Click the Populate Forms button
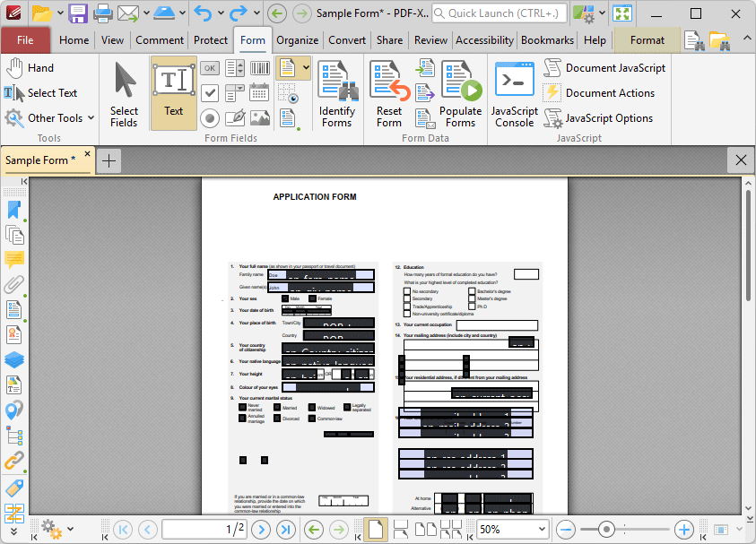Image resolution: width=756 pixels, height=544 pixels. pyautogui.click(x=461, y=95)
